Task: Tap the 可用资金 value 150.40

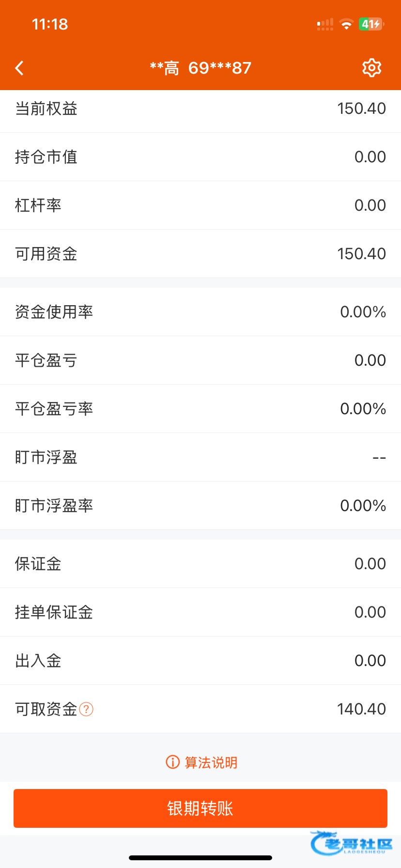Action: tap(361, 254)
